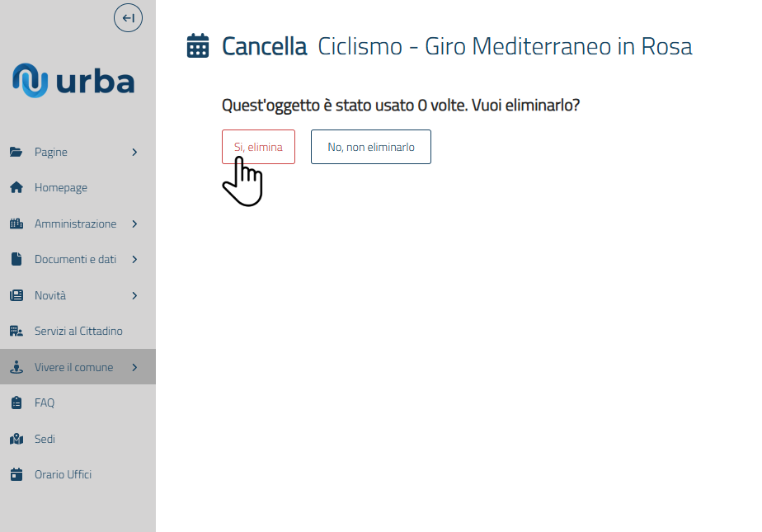The image size is (762, 532).
Task: Click the urba logo
Action: tap(73, 80)
